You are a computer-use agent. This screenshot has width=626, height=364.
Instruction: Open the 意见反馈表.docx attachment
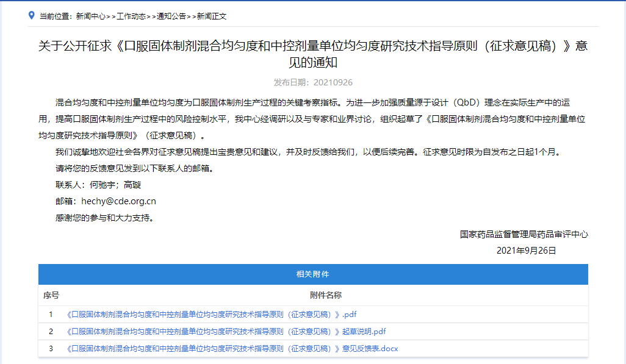[232, 349]
